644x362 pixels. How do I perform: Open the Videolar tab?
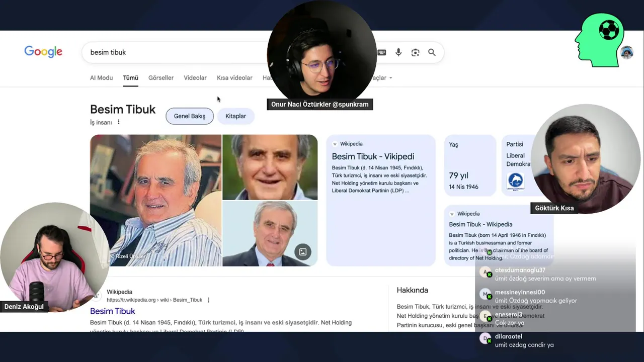(195, 78)
